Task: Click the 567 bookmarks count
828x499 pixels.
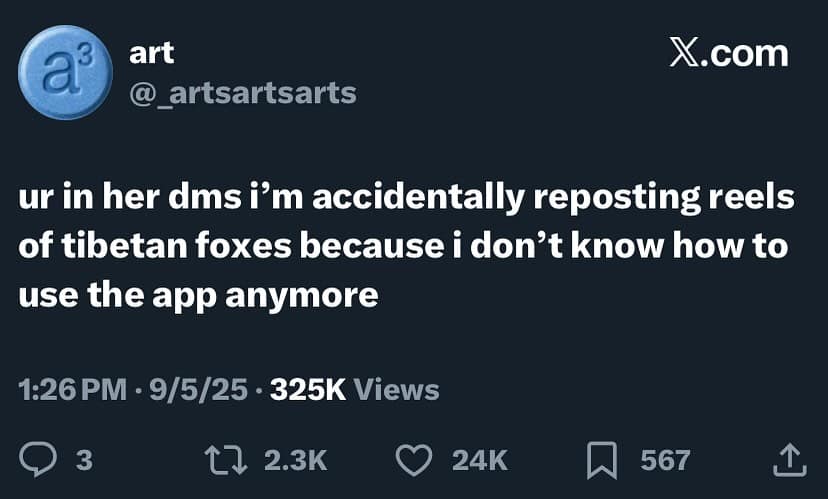Action: pos(665,459)
